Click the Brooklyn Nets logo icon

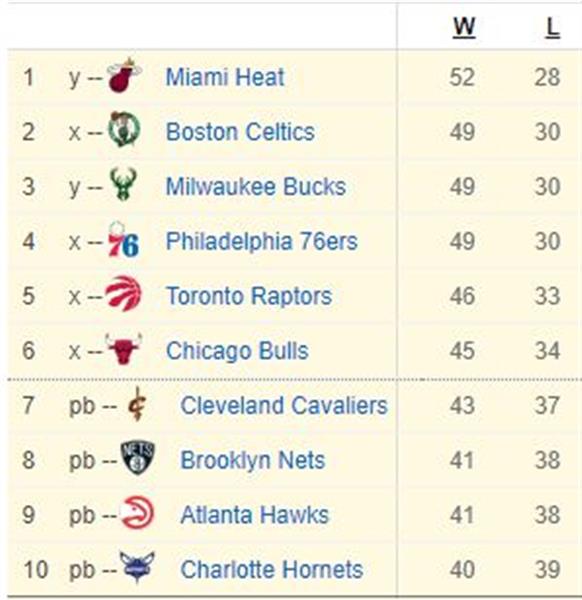[x=138, y=458]
